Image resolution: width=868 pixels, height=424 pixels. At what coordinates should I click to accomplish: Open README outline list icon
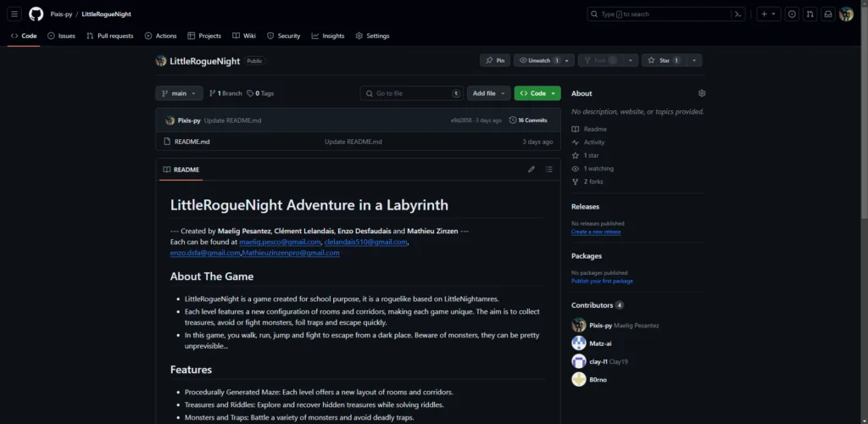pos(549,170)
